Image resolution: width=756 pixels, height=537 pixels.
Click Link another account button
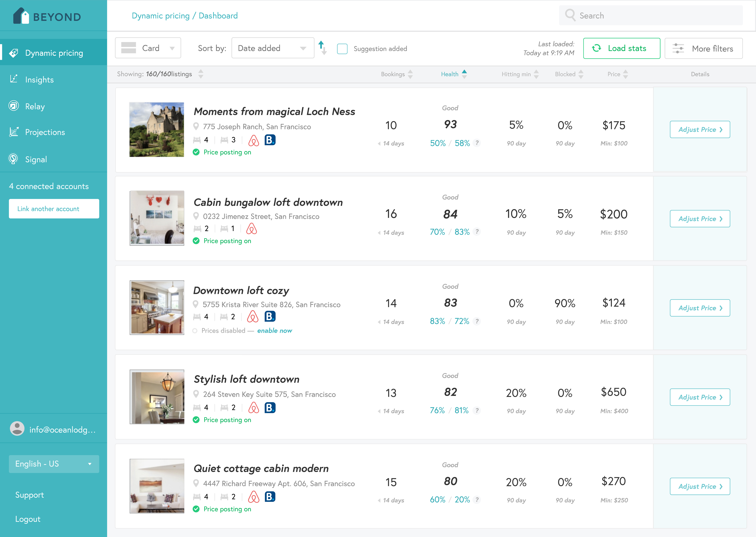pos(54,209)
